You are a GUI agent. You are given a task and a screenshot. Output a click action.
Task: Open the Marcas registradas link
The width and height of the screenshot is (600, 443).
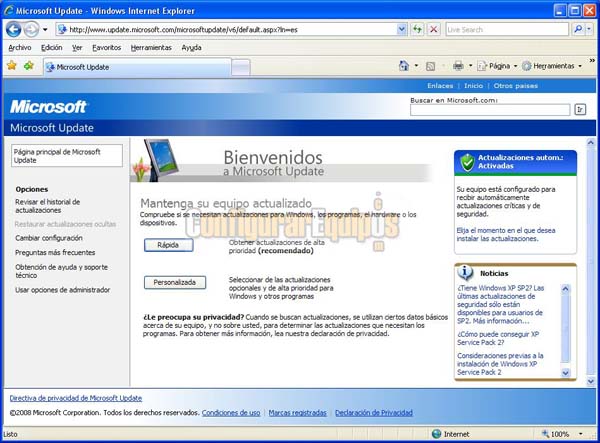tap(298, 412)
